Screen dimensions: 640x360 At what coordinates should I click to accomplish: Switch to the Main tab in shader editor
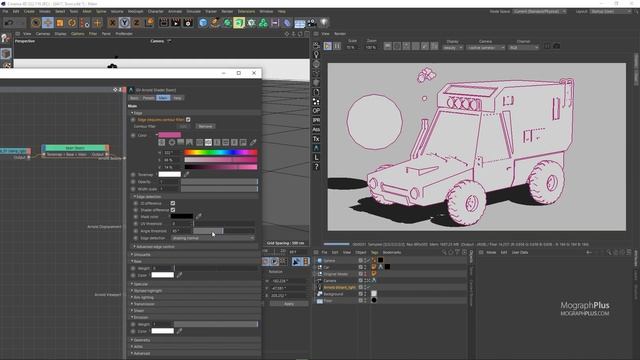[x=163, y=98]
